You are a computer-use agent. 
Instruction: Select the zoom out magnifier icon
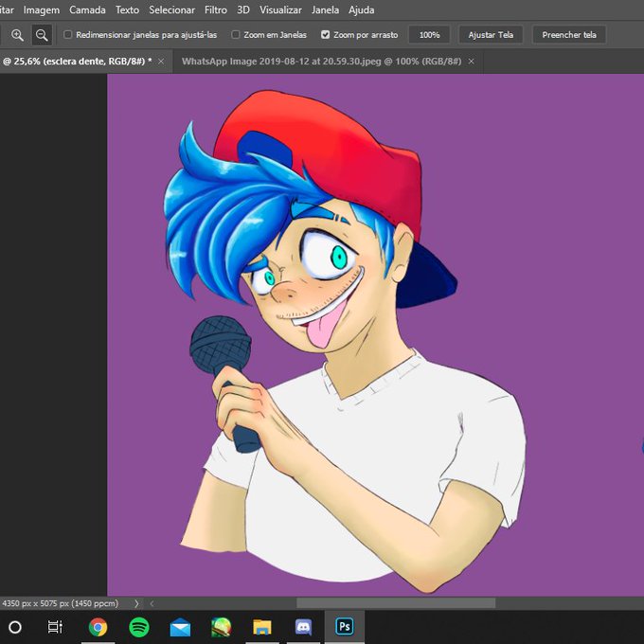42,35
